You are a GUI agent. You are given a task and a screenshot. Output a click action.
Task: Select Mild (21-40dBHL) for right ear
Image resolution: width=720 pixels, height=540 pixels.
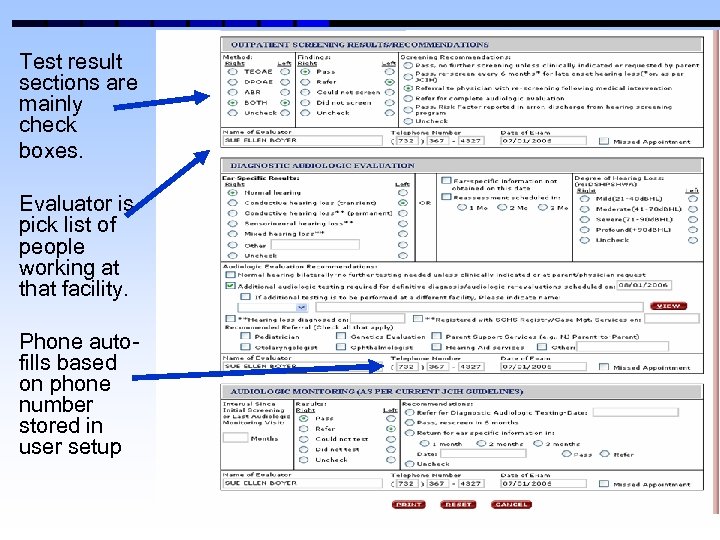coord(584,199)
